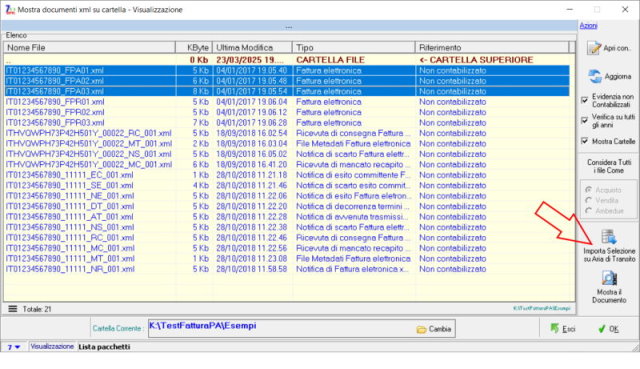The image size is (640, 369).
Task: Select file ITHVQWPH73P42H501Y_00022_RC_001.xml
Action: [x=287, y=133]
